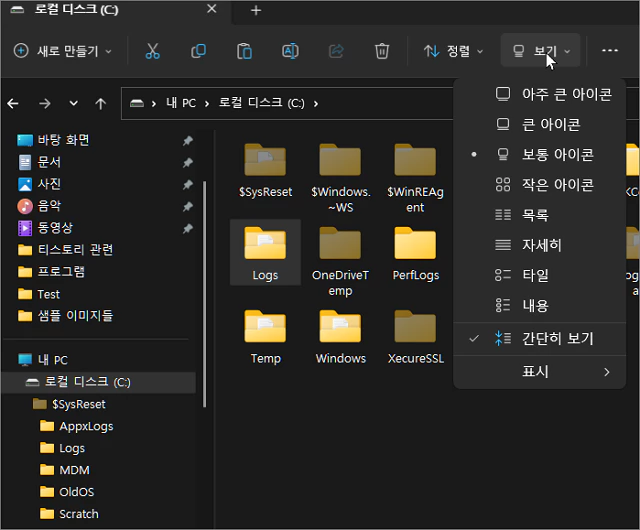Click the Share icon in toolbar
Viewport: 640px width, 530px height.
pyautogui.click(x=336, y=51)
